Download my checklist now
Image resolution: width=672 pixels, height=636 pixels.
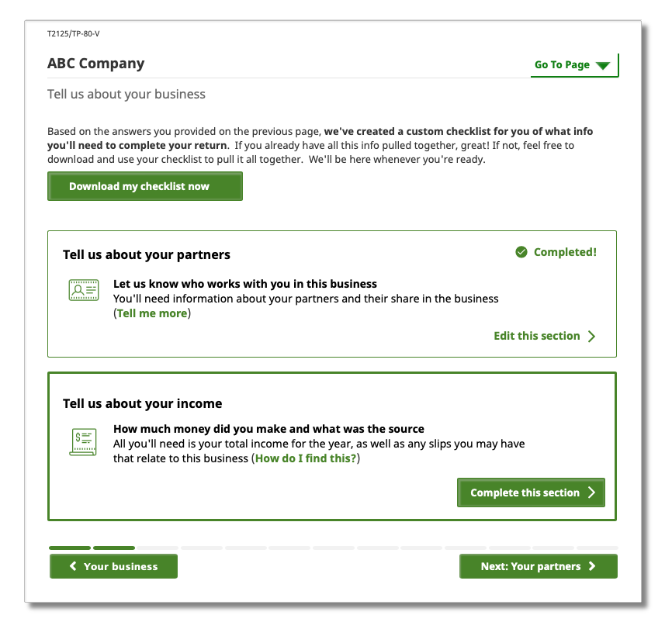click(x=145, y=186)
